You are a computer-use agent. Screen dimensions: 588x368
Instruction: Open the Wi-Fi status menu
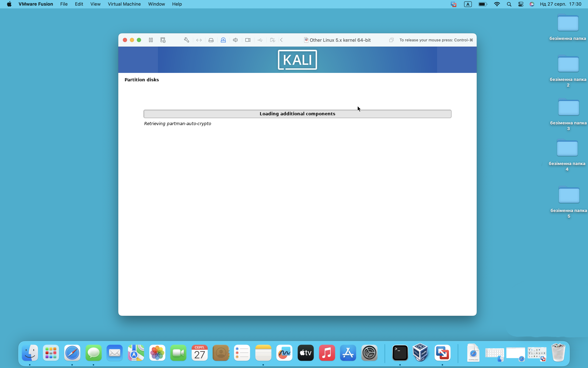point(497,4)
